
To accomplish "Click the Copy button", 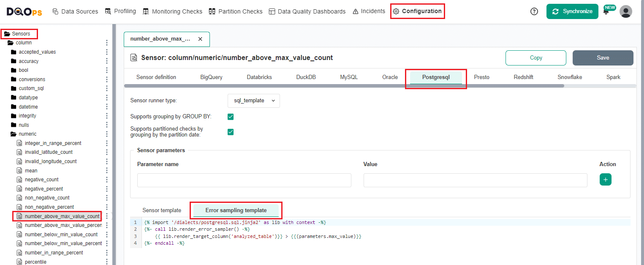I will (x=536, y=58).
